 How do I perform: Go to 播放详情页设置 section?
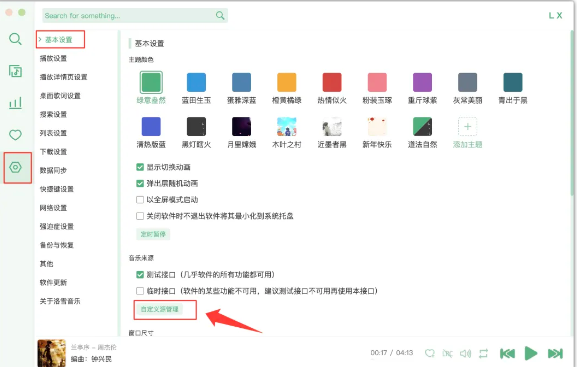click(x=63, y=77)
